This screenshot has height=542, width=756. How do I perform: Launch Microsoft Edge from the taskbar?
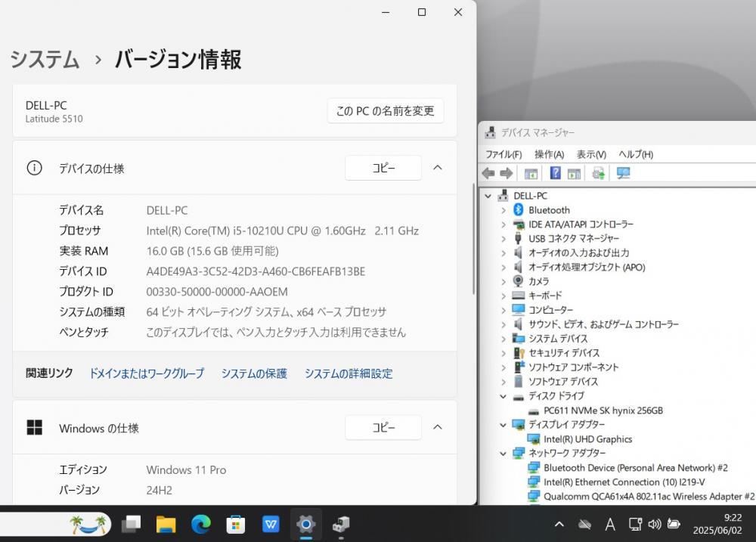pyautogui.click(x=200, y=524)
